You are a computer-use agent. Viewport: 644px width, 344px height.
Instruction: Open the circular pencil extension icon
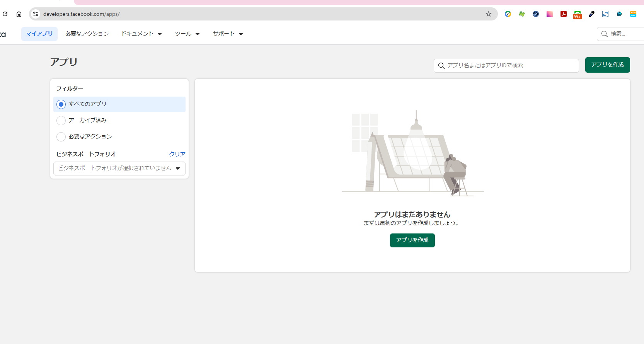tap(508, 14)
